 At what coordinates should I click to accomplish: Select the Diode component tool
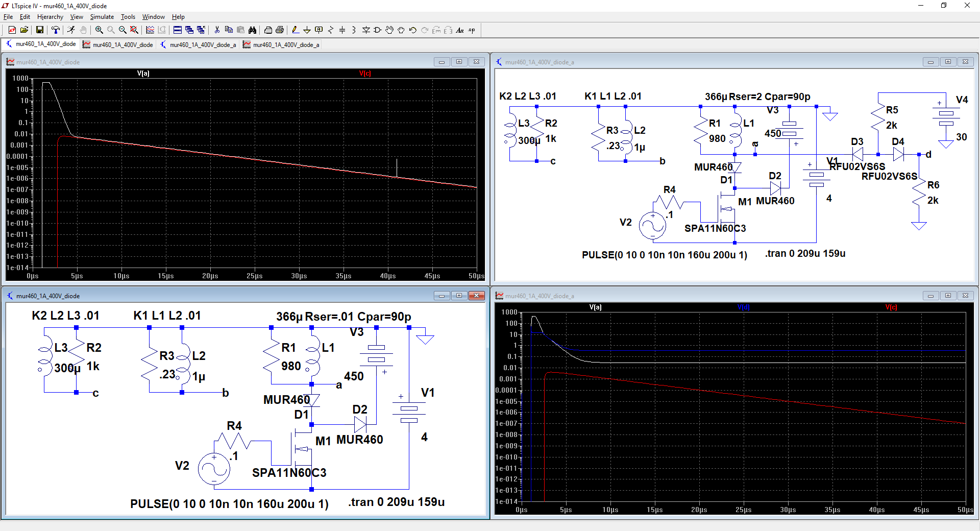[x=366, y=30]
